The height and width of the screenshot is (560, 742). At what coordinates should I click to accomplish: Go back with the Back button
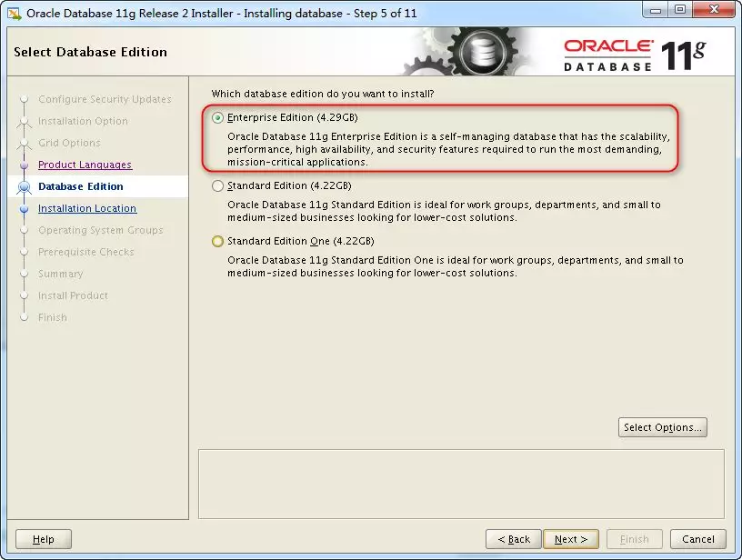tap(514, 539)
